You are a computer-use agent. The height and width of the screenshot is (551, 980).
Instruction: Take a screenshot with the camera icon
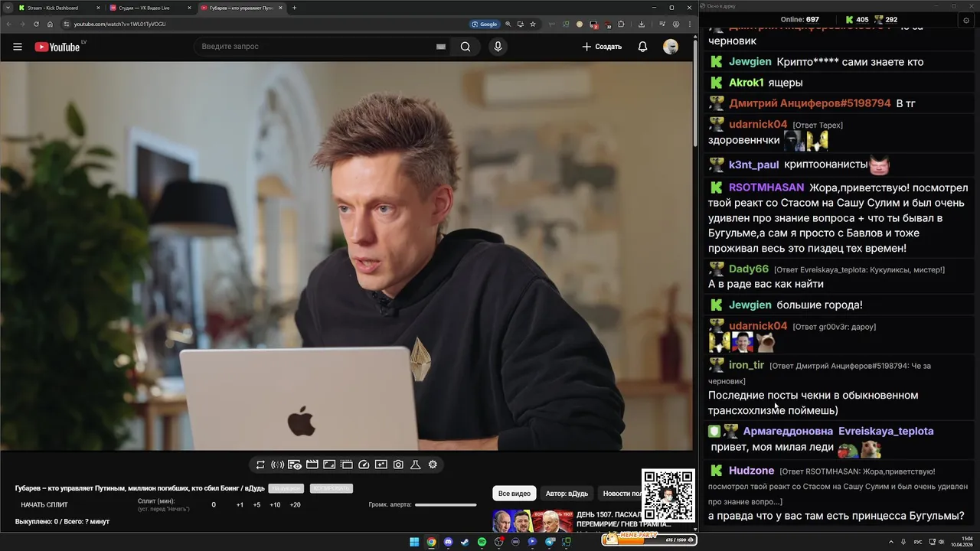398,465
